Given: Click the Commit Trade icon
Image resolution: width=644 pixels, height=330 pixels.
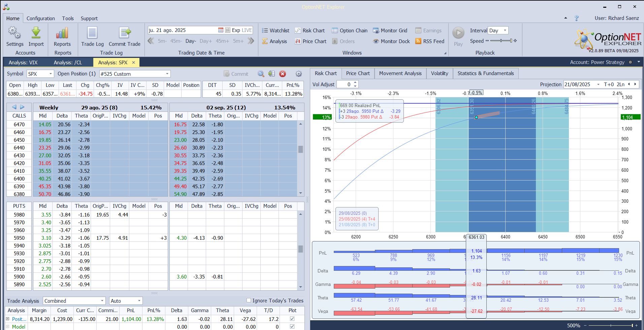Looking at the screenshot, I should tap(125, 33).
